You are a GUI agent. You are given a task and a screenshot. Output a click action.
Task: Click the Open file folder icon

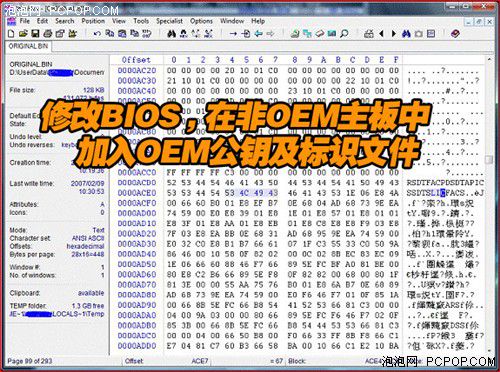click(x=23, y=34)
